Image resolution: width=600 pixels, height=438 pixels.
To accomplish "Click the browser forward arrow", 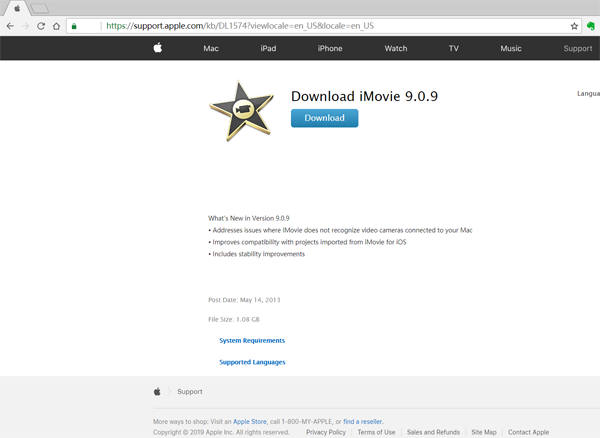I will tap(25, 26).
